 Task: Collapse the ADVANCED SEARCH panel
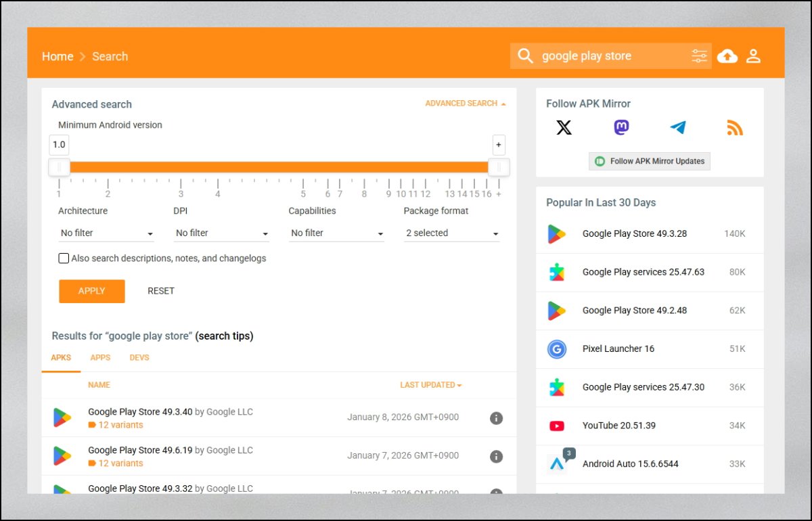coord(466,104)
